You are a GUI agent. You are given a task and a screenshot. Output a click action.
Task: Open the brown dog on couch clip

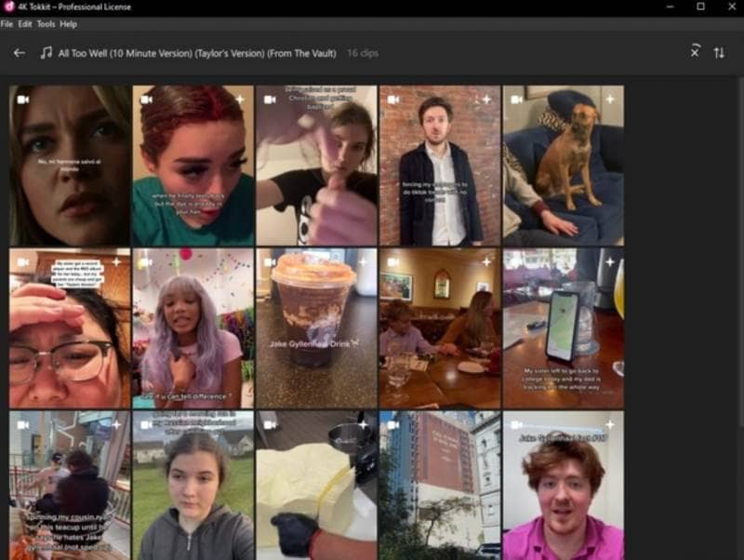click(x=564, y=166)
